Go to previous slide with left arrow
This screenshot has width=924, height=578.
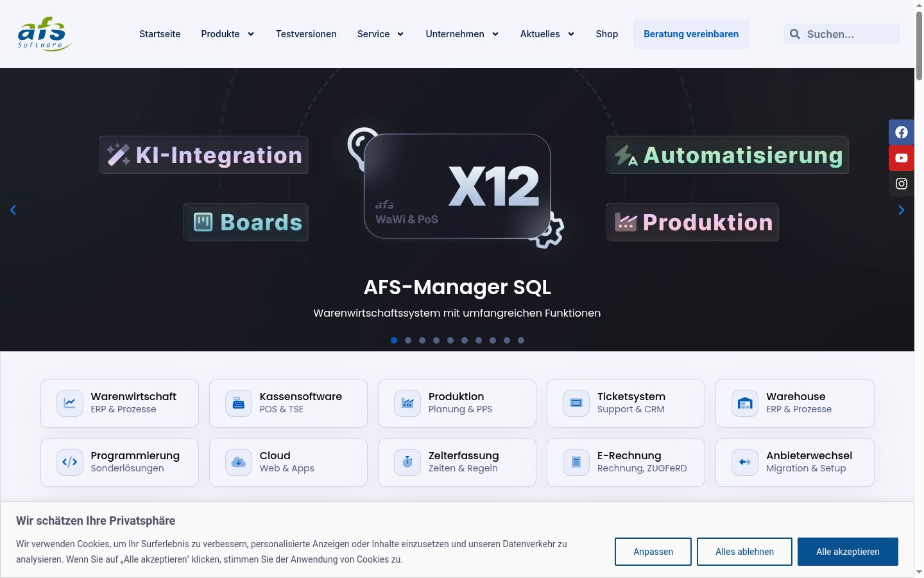[x=13, y=210]
